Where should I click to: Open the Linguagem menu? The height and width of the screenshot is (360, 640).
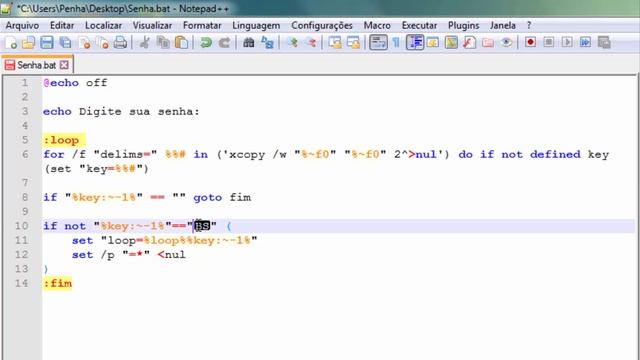[256, 25]
